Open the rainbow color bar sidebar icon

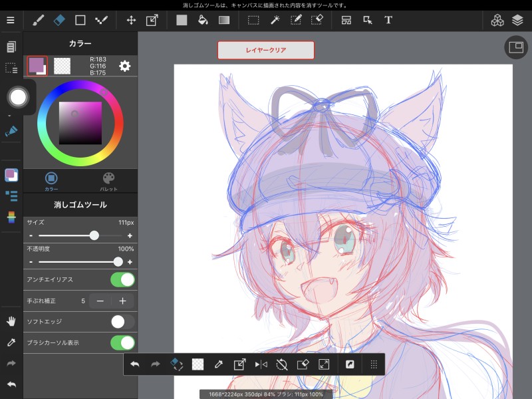(x=11, y=217)
